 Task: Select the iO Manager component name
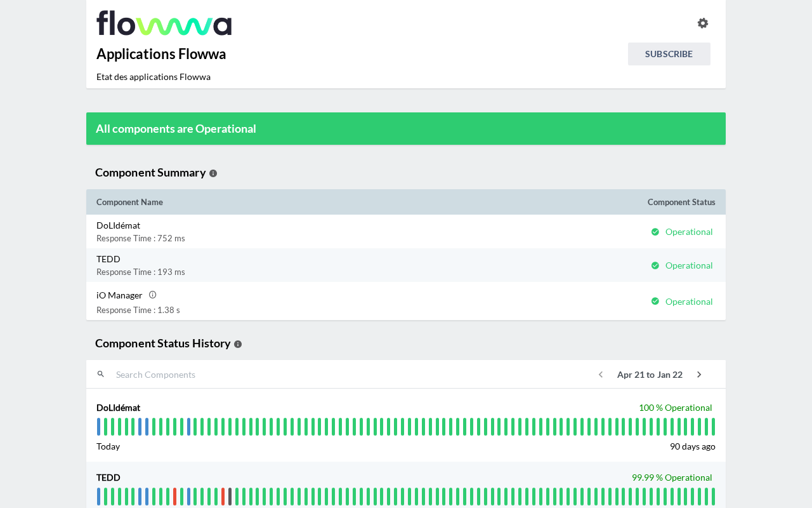point(119,295)
